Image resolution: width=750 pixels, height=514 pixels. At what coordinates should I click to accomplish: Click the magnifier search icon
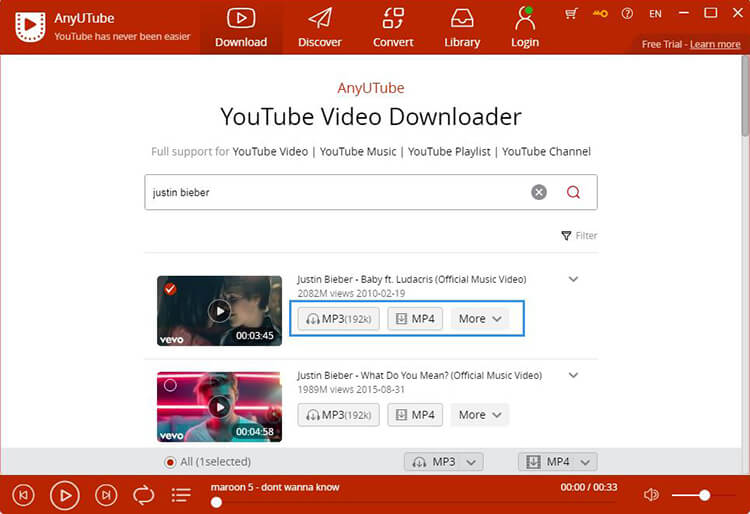pos(573,192)
